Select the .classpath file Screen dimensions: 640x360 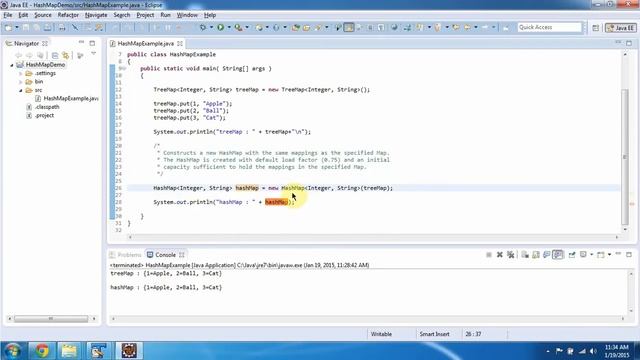point(43,107)
